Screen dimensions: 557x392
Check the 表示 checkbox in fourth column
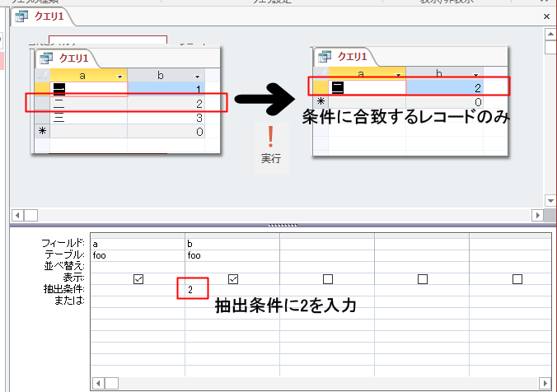(423, 279)
